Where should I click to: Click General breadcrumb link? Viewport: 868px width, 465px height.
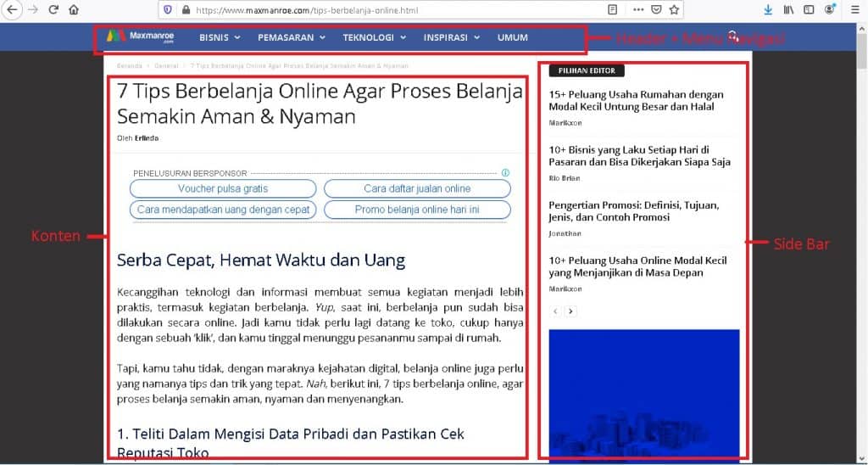166,66
